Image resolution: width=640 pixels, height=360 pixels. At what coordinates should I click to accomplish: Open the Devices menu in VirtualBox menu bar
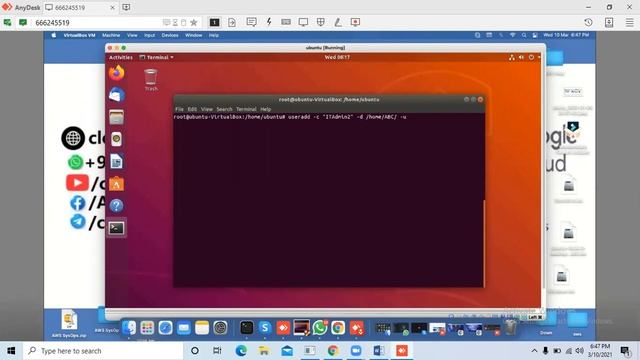coord(170,36)
